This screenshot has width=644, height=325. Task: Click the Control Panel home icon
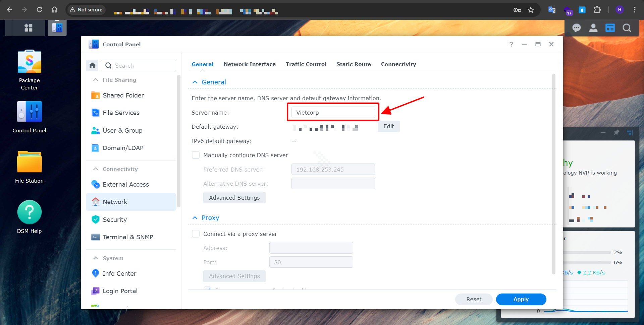pos(92,66)
